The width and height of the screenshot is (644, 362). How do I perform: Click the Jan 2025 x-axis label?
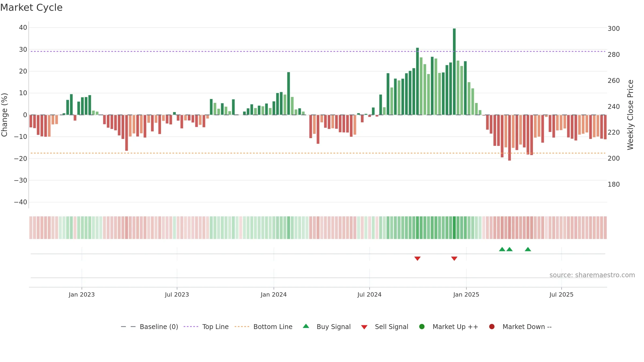point(466,295)
